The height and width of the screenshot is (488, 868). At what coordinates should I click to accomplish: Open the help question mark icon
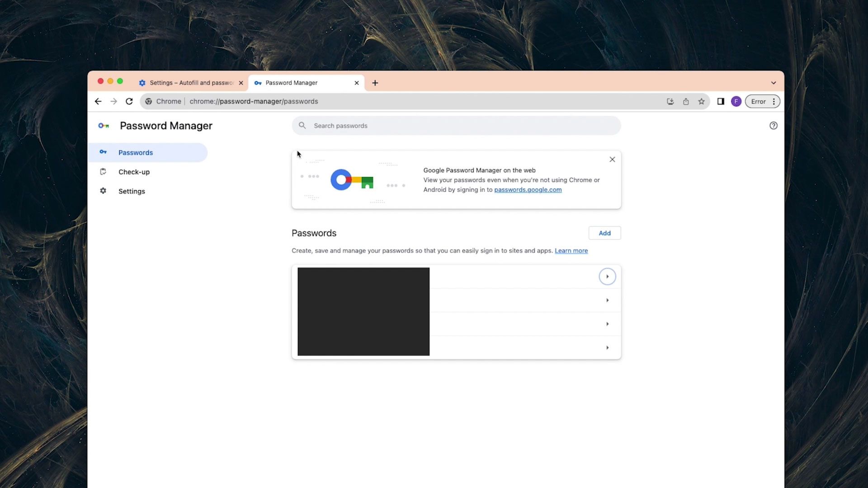coord(774,126)
